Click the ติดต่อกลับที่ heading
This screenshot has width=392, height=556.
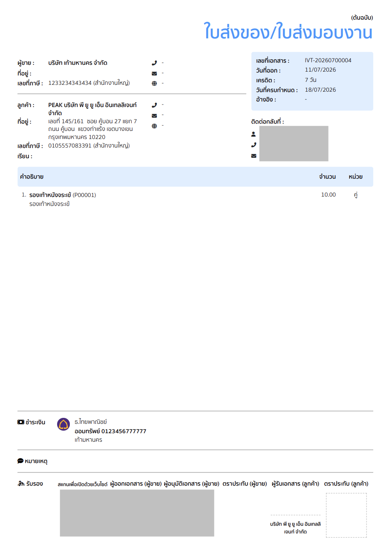pos(268,122)
